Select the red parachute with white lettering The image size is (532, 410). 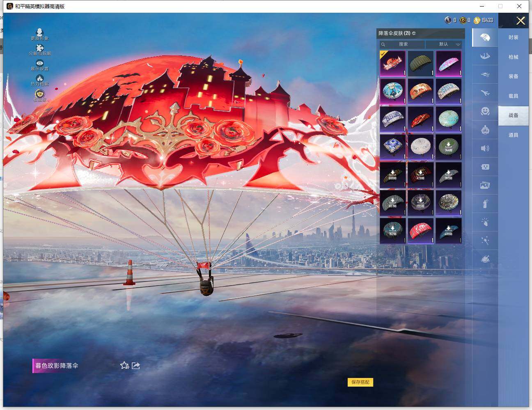[421, 231]
